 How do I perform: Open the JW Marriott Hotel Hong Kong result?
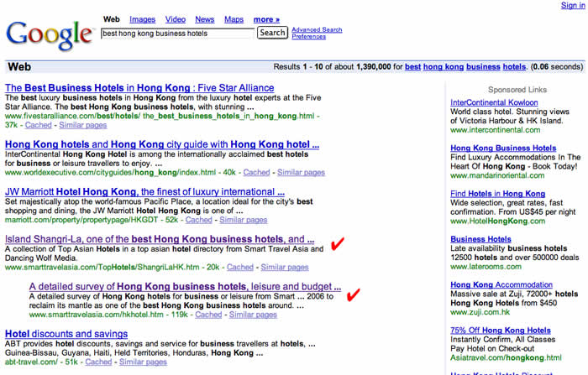(x=144, y=192)
